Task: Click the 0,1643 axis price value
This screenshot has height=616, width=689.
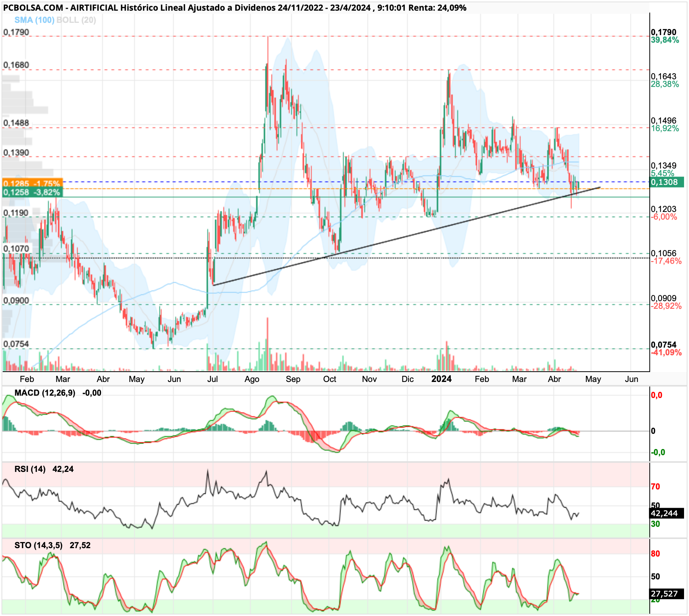Action: click(x=663, y=76)
